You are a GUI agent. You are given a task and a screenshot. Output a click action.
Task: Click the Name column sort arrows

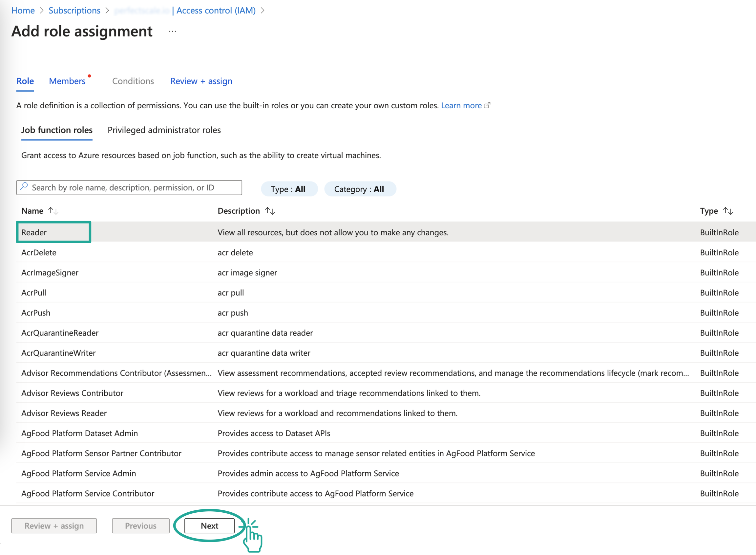click(x=53, y=211)
